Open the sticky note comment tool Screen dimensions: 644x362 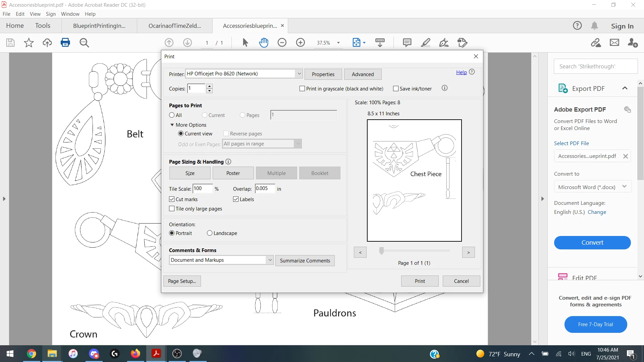pyautogui.click(x=407, y=43)
